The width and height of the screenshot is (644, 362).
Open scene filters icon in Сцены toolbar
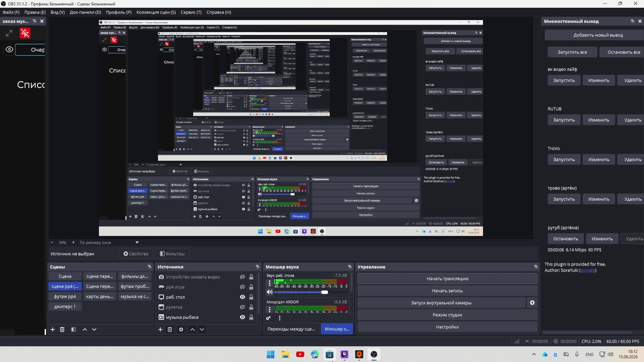73,329
